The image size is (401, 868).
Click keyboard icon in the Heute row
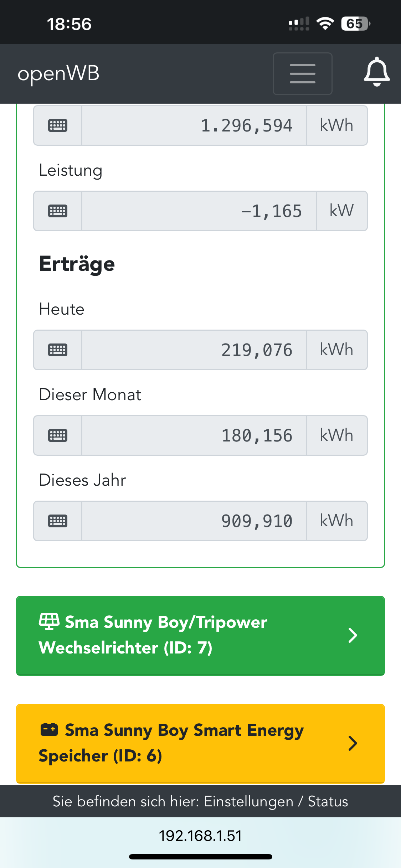tap(58, 350)
